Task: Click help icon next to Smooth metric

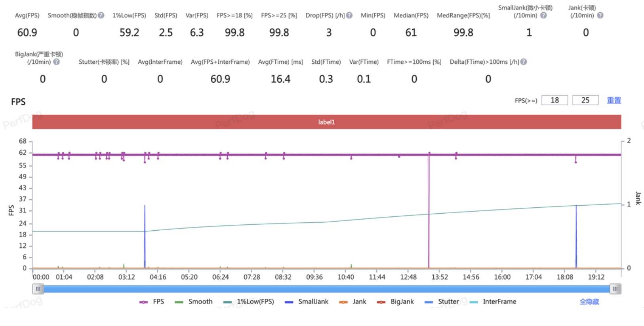Action: point(101,15)
